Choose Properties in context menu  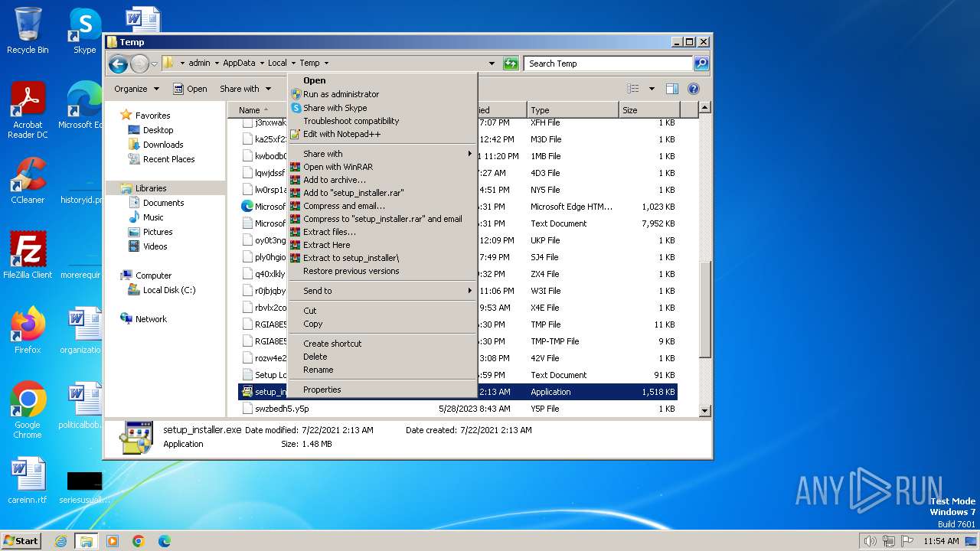[x=383, y=390]
